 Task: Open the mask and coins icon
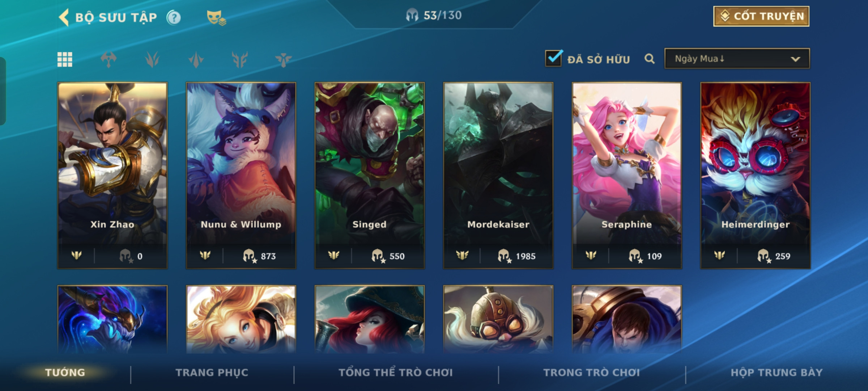pyautogui.click(x=216, y=18)
